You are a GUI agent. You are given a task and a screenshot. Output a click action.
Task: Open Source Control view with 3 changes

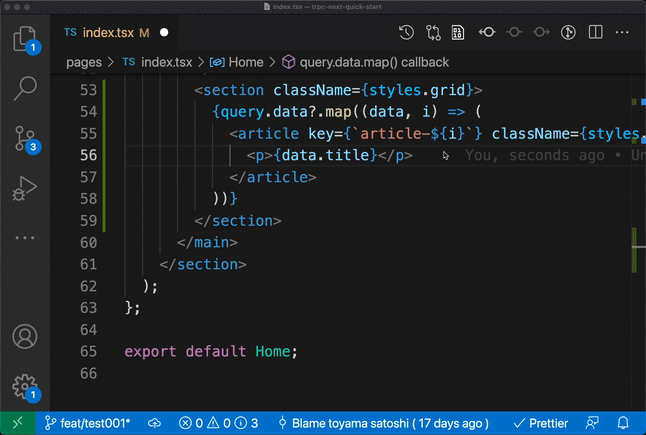(24, 138)
